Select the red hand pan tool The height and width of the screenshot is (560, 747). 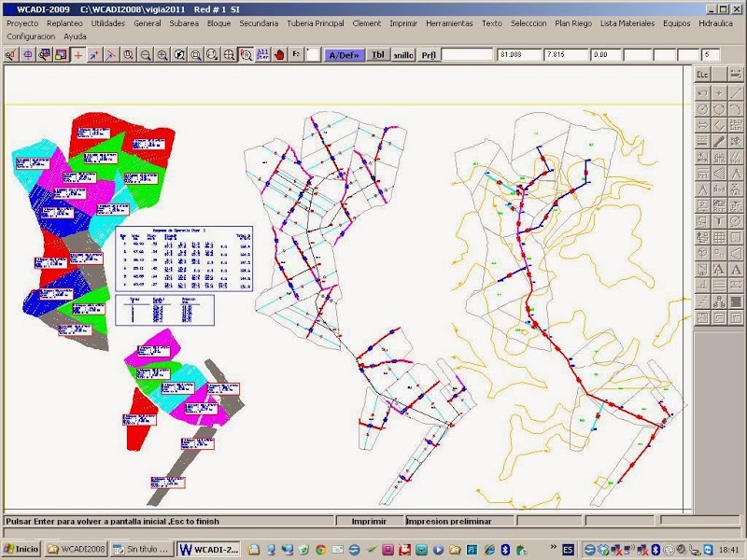tap(279, 55)
